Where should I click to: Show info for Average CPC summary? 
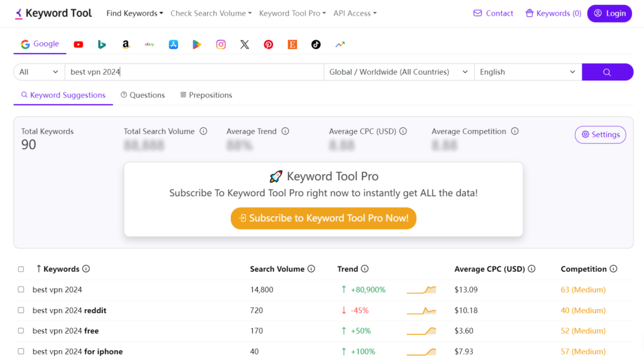(403, 131)
